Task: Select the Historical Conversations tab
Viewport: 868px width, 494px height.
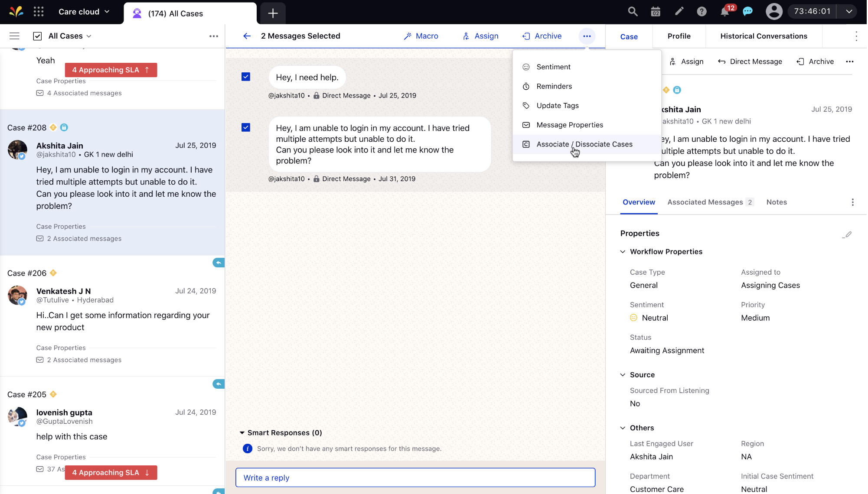Action: point(764,36)
